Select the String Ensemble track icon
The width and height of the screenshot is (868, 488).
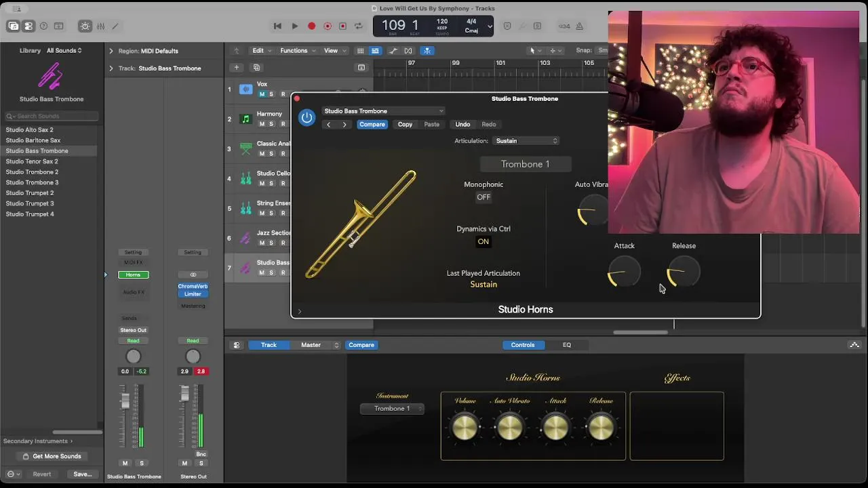pos(245,209)
